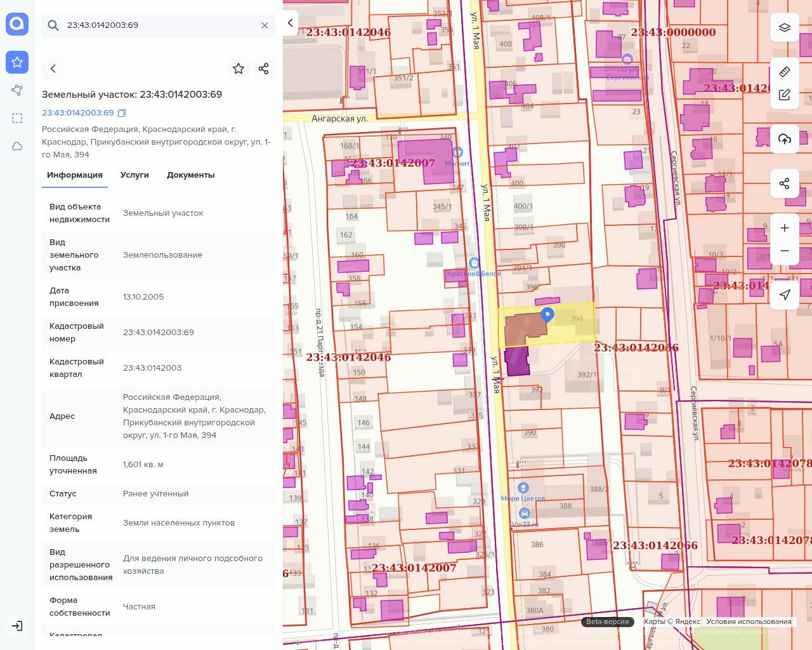The height and width of the screenshot is (650, 812).
Task: Click the login arrow icon at sidebar bottom
Action: (17, 626)
